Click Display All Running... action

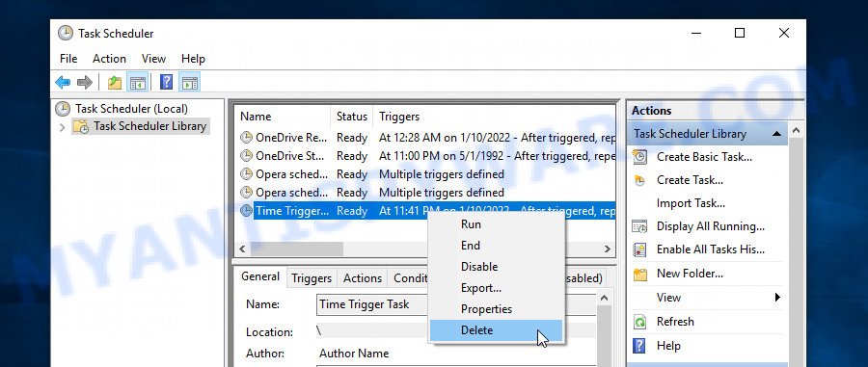711,226
